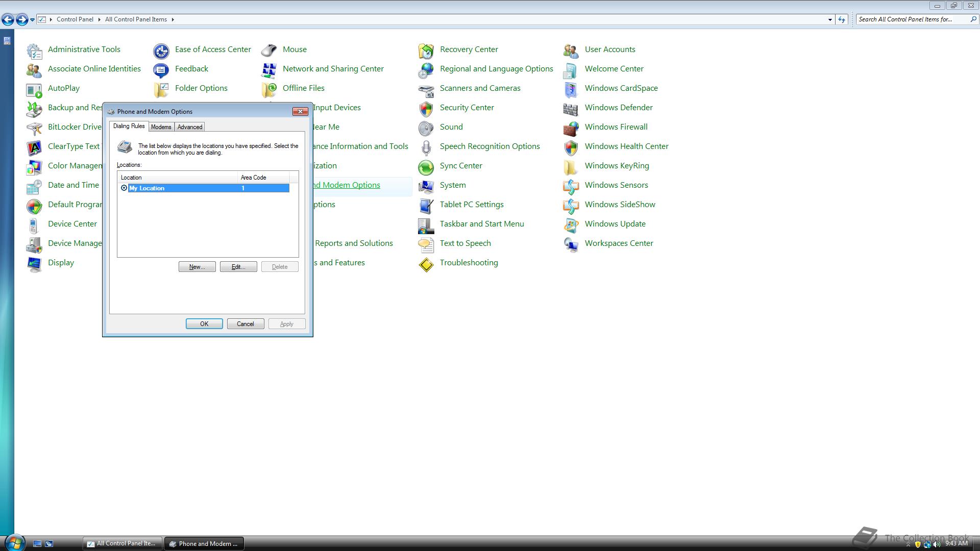Switch to All Control Panel Items taskbar button

(122, 543)
